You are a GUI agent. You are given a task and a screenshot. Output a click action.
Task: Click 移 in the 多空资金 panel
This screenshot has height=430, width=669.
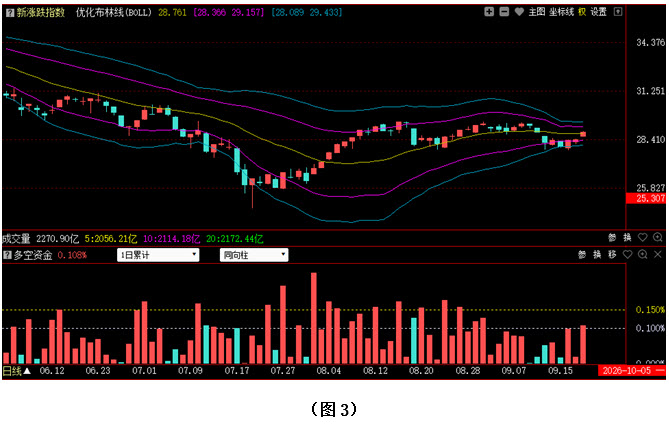[612, 255]
